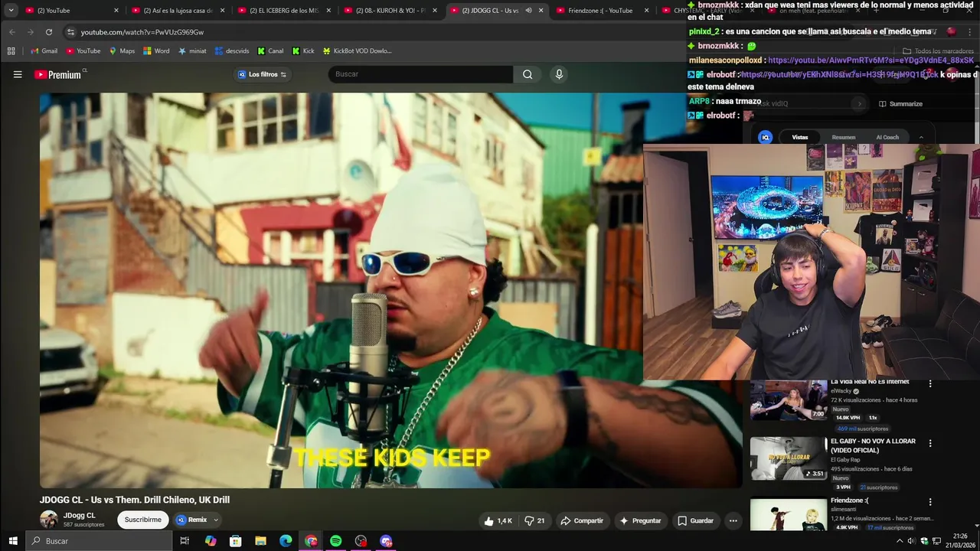The width and height of the screenshot is (980, 551).
Task: Click the vidIQ round logo icon
Action: pos(765,137)
